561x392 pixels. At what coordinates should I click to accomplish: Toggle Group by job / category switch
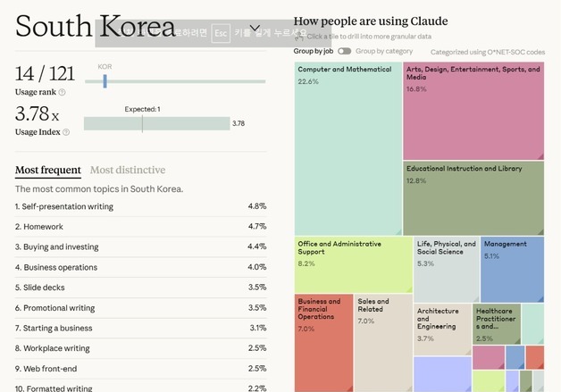[x=345, y=51]
